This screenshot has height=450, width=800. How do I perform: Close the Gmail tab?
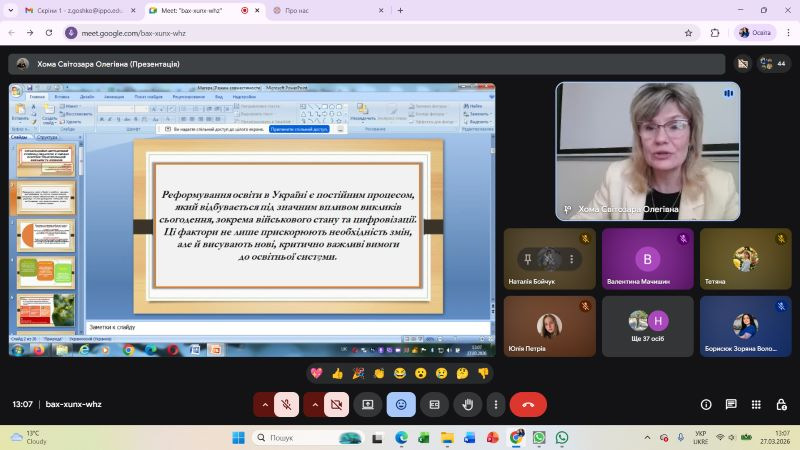tap(133, 10)
